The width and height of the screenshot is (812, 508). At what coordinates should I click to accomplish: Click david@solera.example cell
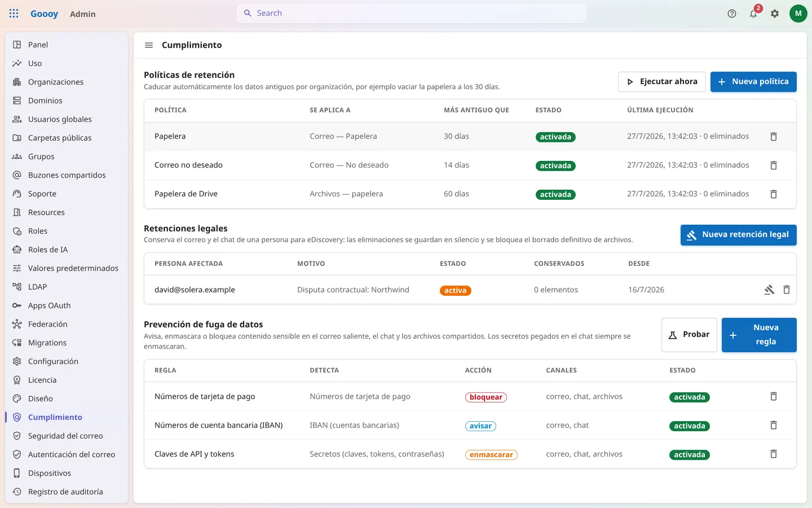(195, 290)
